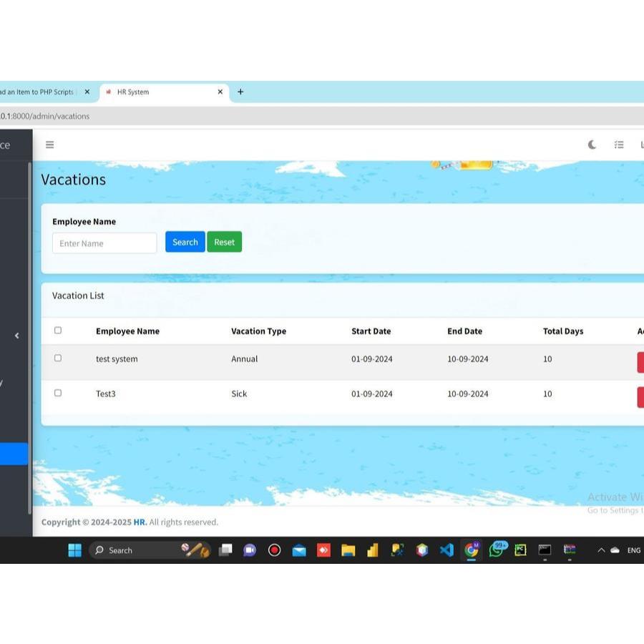Open the task list icon in the top bar

(619, 145)
